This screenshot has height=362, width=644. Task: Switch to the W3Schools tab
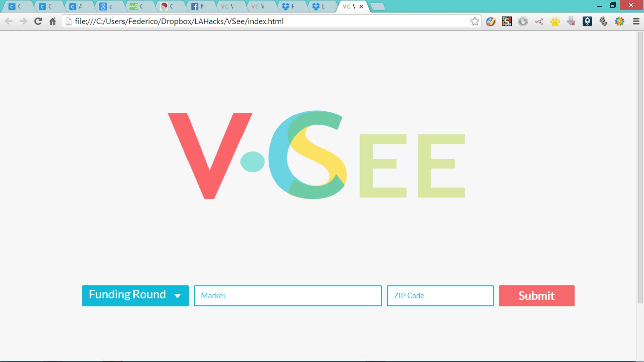tap(137, 6)
